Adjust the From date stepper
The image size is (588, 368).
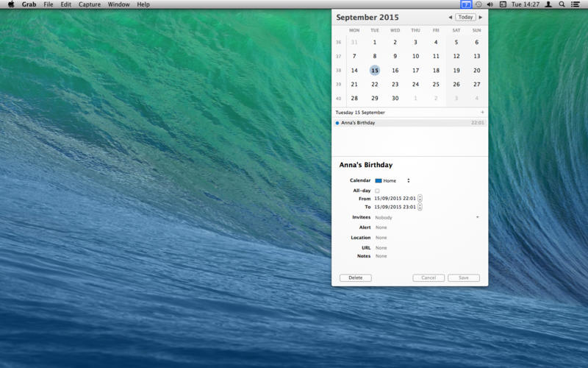(420, 199)
